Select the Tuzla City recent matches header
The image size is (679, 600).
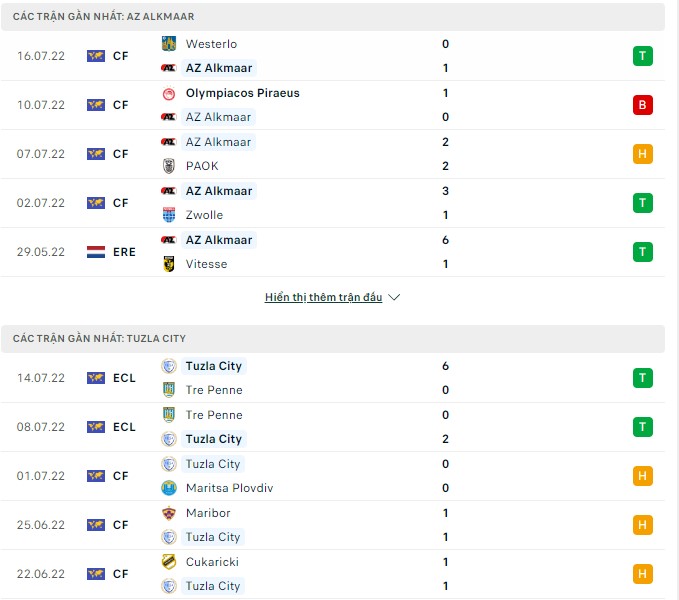99,339
